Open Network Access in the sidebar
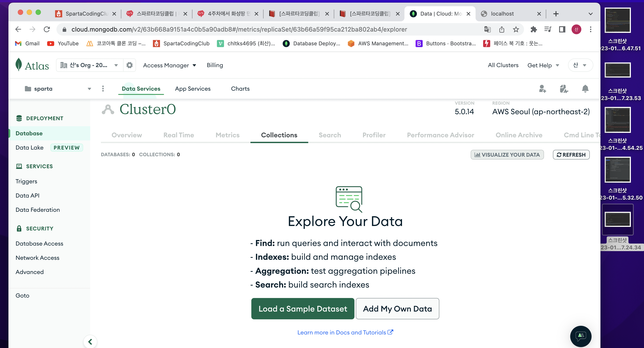This screenshot has height=348, width=644. click(38, 258)
